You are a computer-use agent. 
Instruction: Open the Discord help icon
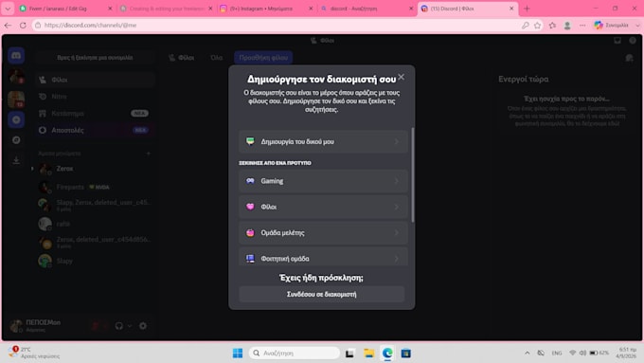click(633, 41)
